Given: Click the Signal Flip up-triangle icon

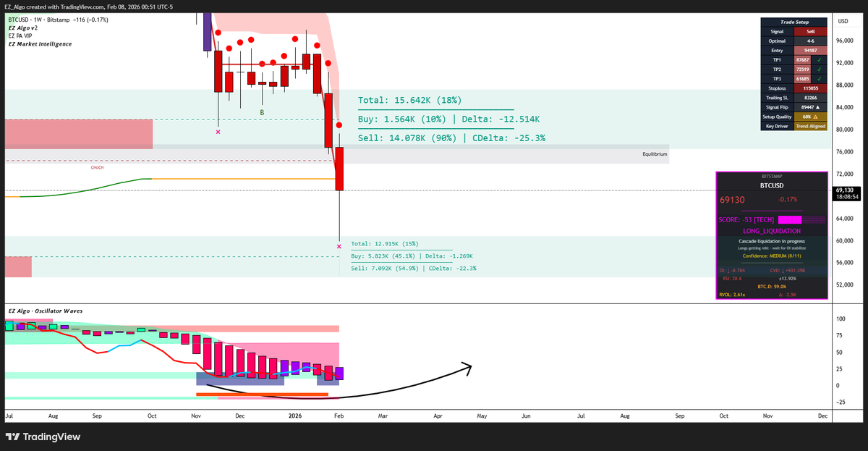Looking at the screenshot, I should pyautogui.click(x=817, y=107).
